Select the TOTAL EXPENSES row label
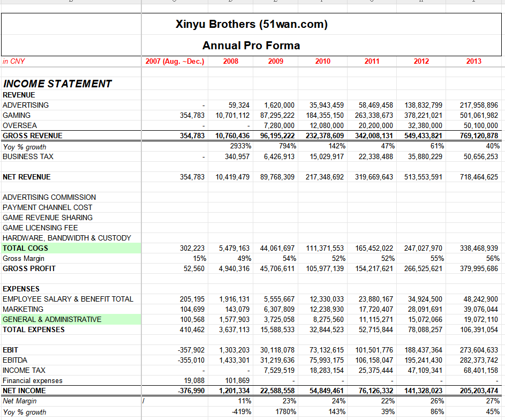Screen dimensions: 505x420 [34, 330]
